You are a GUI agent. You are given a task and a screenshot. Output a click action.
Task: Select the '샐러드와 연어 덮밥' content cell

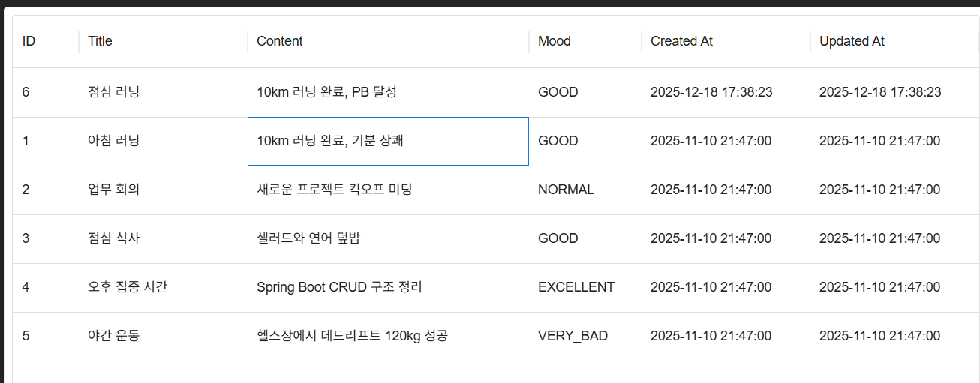388,238
